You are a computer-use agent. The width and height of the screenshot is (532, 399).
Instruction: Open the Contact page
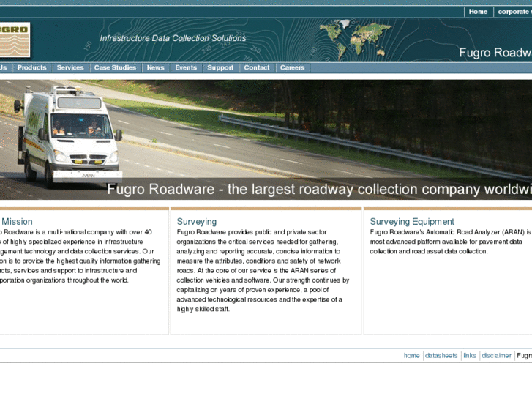pos(257,67)
